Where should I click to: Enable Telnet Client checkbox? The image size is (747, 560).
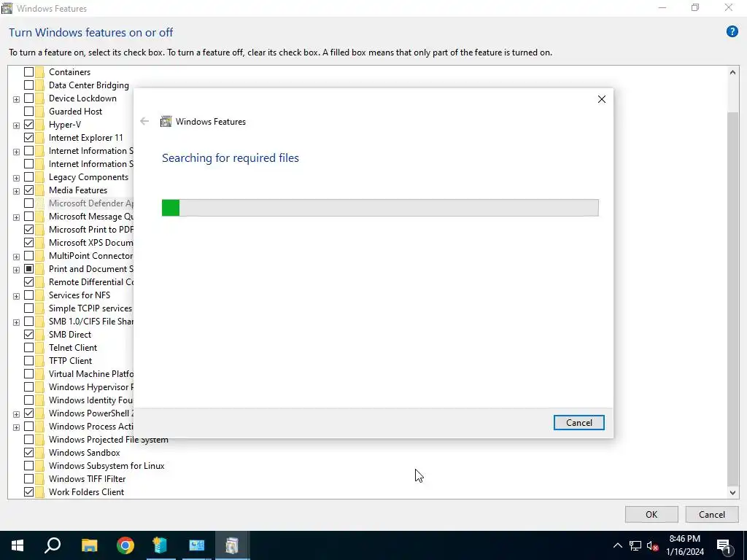coord(28,348)
